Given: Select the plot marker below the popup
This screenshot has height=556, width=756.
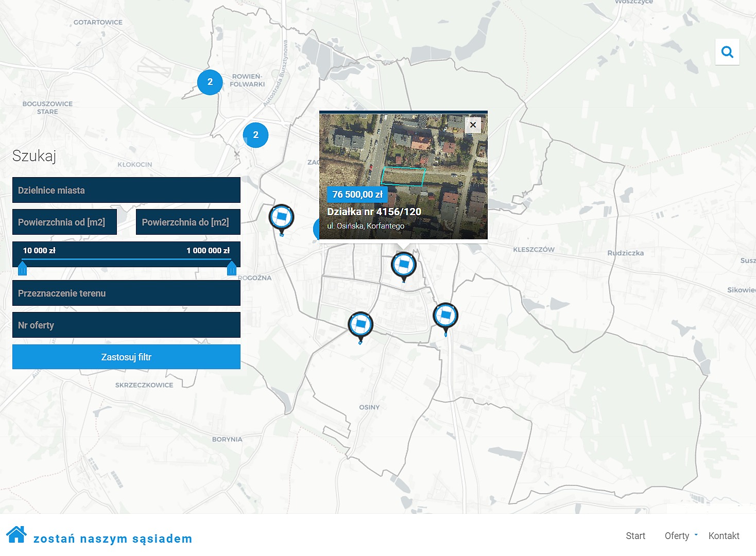Looking at the screenshot, I should (404, 265).
